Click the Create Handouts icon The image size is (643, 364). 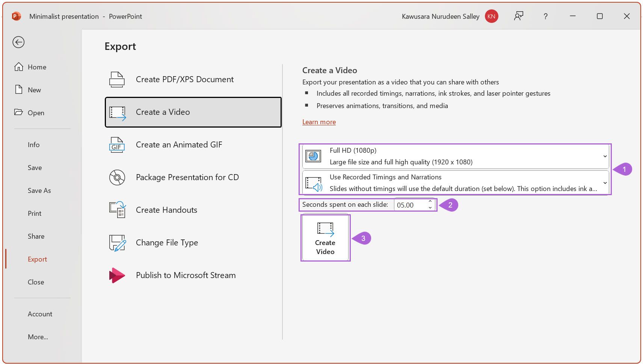pyautogui.click(x=118, y=210)
